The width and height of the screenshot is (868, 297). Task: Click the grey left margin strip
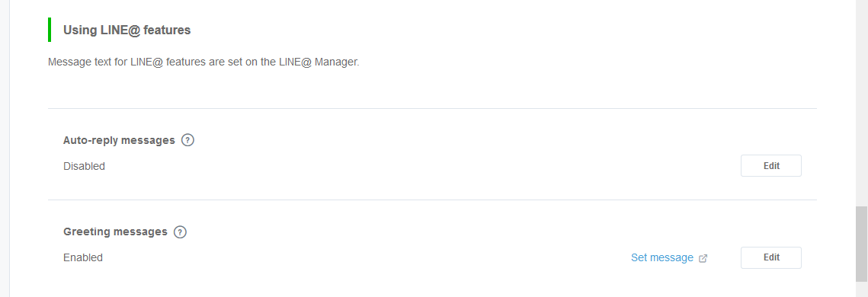[x=5, y=148]
